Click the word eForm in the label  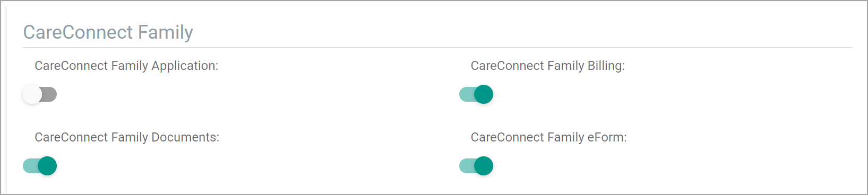(607, 137)
